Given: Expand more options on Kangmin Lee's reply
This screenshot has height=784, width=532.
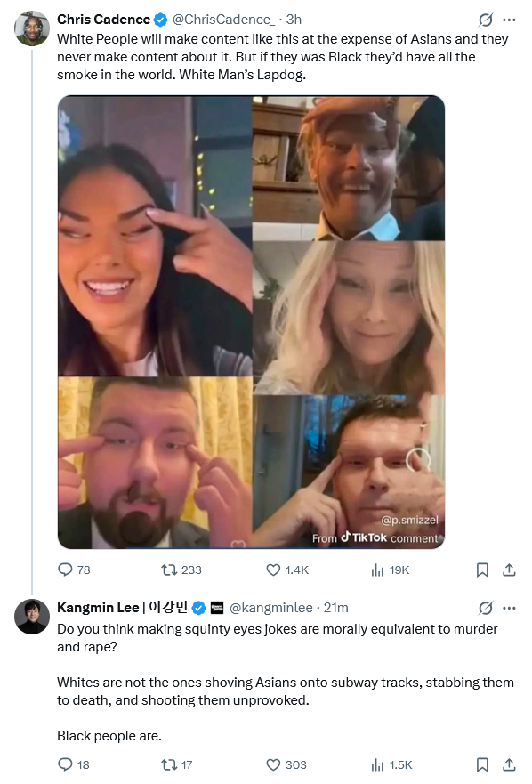Looking at the screenshot, I should pos(509,608).
